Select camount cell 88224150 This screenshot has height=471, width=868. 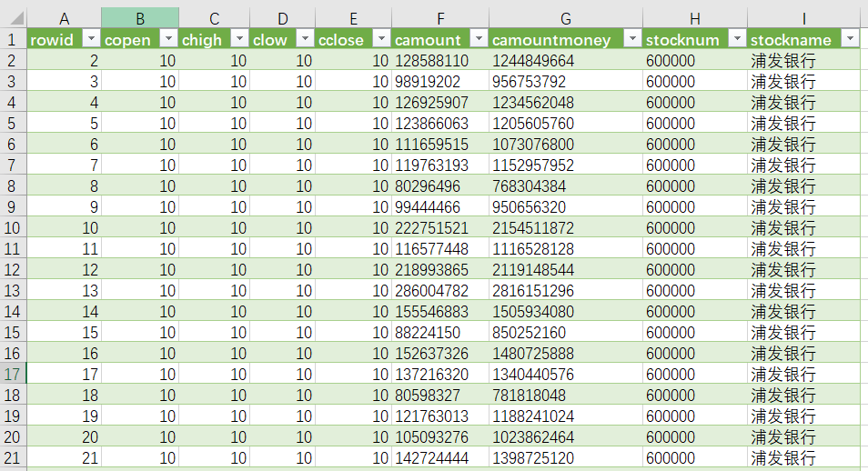[440, 332]
